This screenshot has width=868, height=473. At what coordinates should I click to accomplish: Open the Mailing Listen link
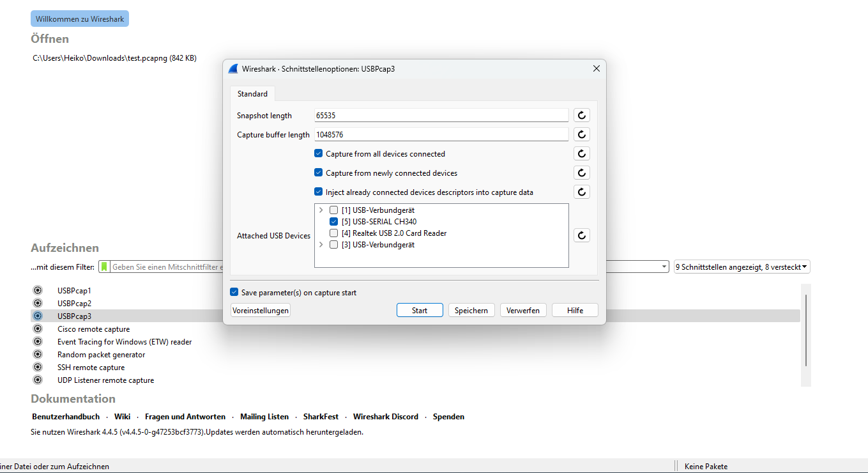(x=264, y=417)
